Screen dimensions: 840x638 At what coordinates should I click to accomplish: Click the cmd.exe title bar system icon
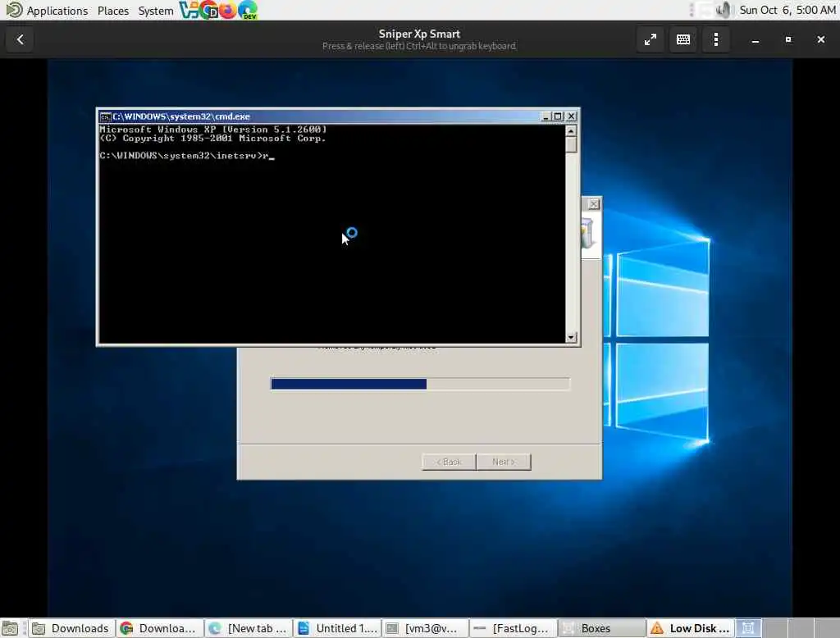click(x=105, y=116)
